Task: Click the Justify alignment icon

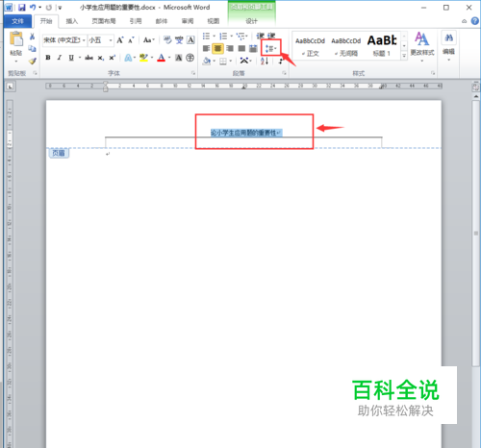Action: (x=241, y=48)
